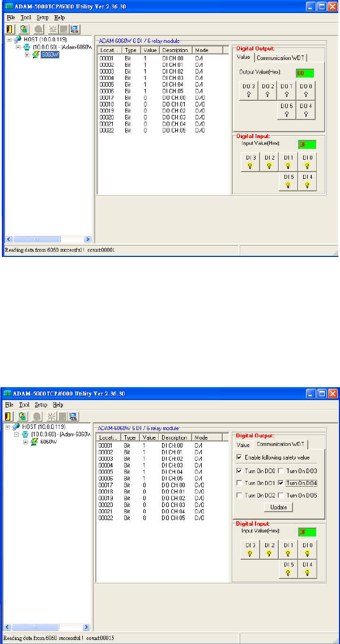Toggle the DO 5 output button
340x644 pixels.
(287, 110)
